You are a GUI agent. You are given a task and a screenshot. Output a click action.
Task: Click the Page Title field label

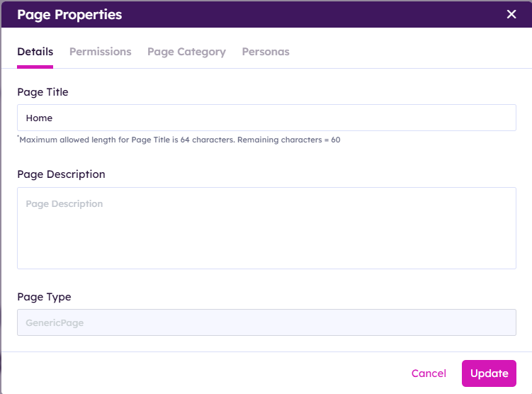43,92
